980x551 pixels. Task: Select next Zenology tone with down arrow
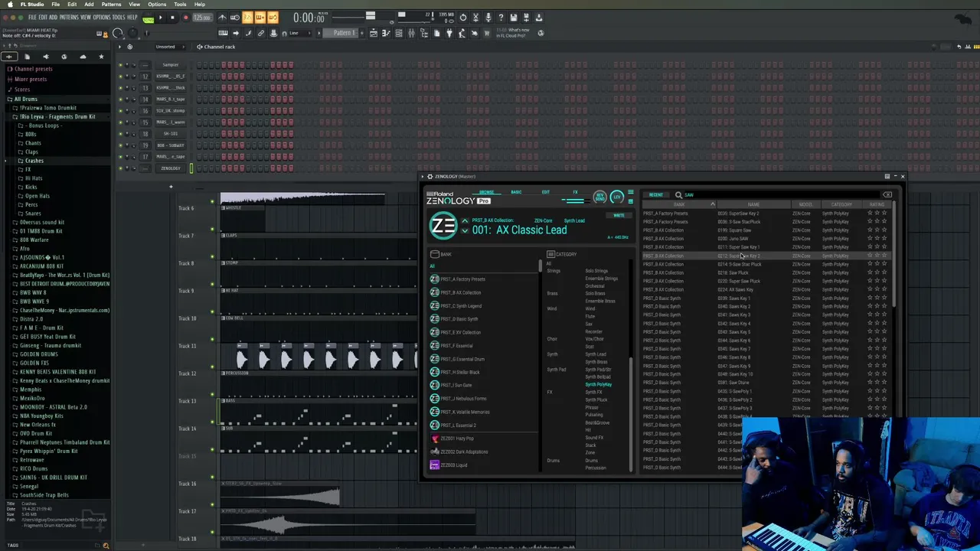(x=465, y=230)
